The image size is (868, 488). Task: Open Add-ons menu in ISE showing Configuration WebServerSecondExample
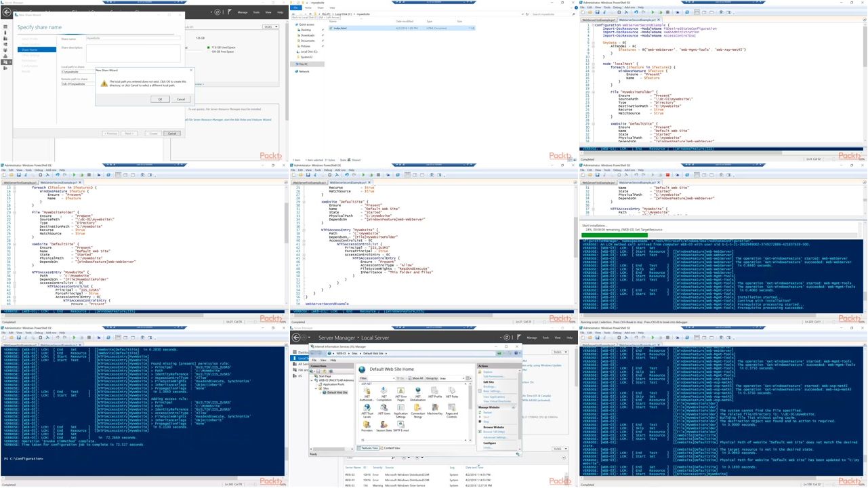[629, 7]
